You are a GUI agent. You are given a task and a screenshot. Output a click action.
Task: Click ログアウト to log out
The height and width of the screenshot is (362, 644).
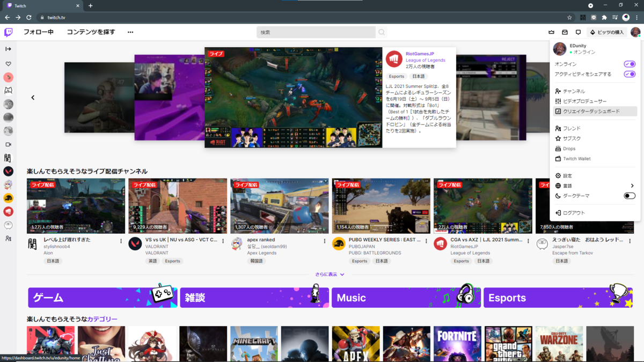click(595, 213)
